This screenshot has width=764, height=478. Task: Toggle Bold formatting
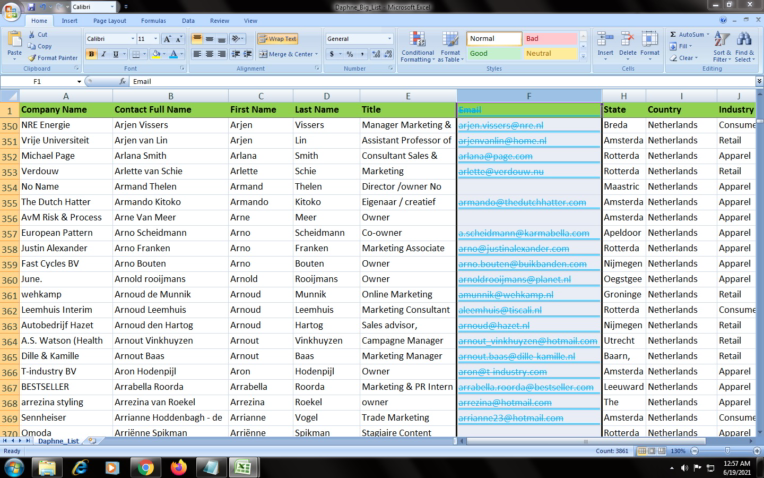pos(91,54)
